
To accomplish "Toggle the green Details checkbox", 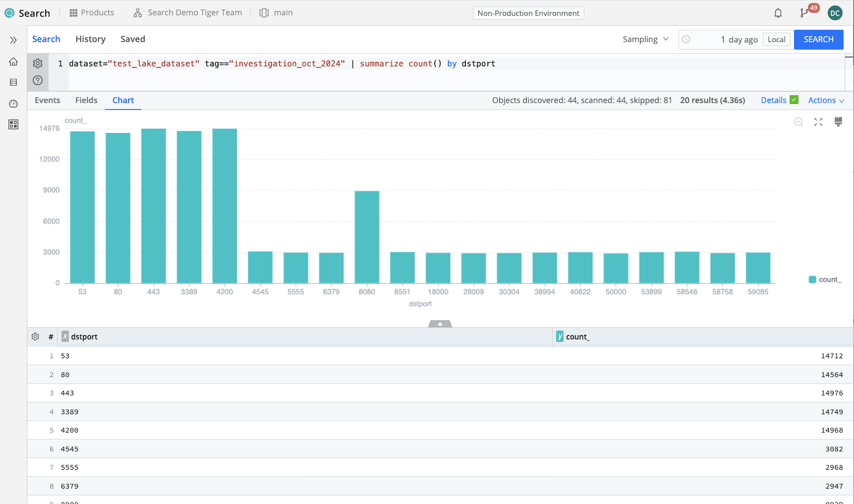I will (x=794, y=100).
